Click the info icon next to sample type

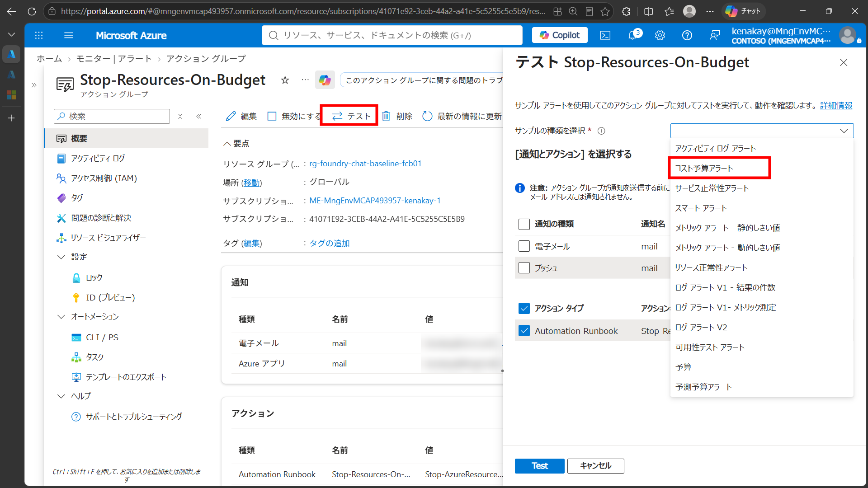[601, 131]
